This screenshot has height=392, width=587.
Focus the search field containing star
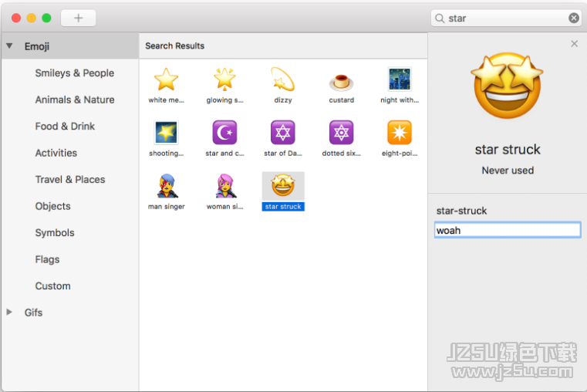point(506,18)
